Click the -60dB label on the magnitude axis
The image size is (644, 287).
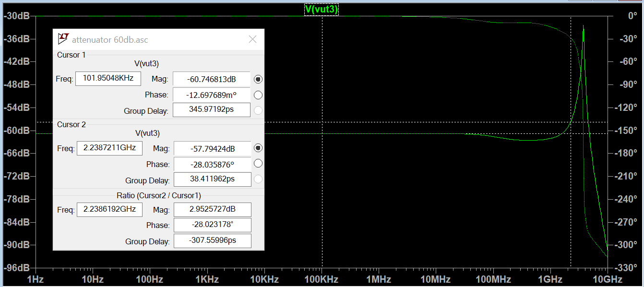point(17,131)
